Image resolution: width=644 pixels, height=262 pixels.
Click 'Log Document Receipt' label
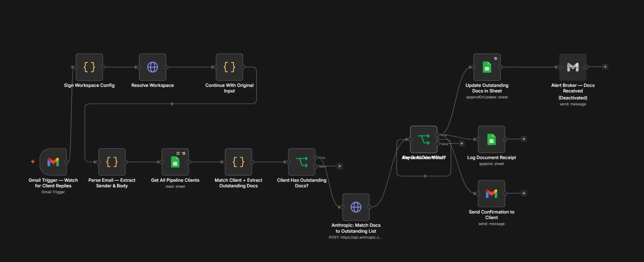pyautogui.click(x=491, y=157)
